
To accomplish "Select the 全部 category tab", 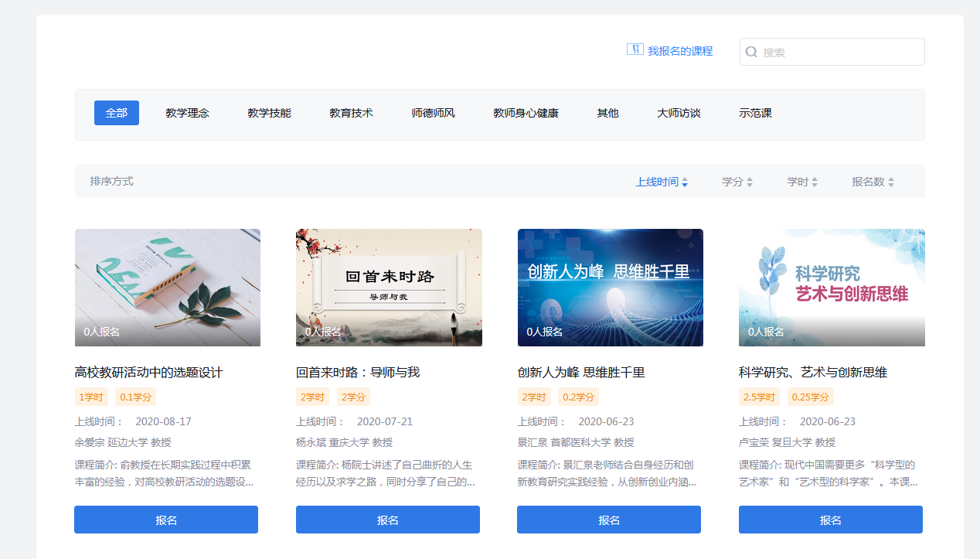I will tap(117, 113).
